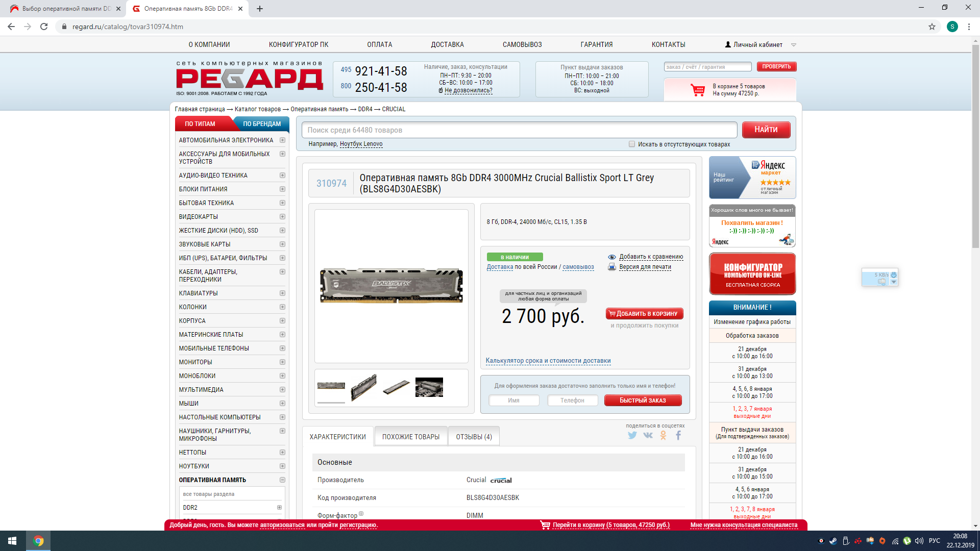Open ПОХОЖИЕ ТОВАРЫ tab

(410, 437)
